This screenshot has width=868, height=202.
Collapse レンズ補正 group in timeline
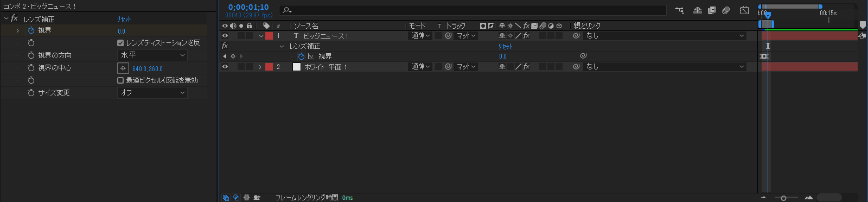[282, 46]
